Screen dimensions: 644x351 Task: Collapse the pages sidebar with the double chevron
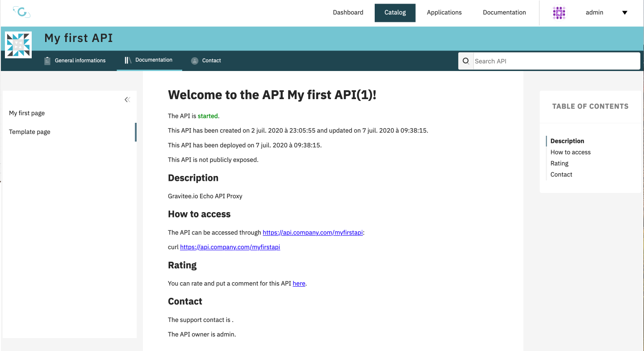click(x=127, y=100)
